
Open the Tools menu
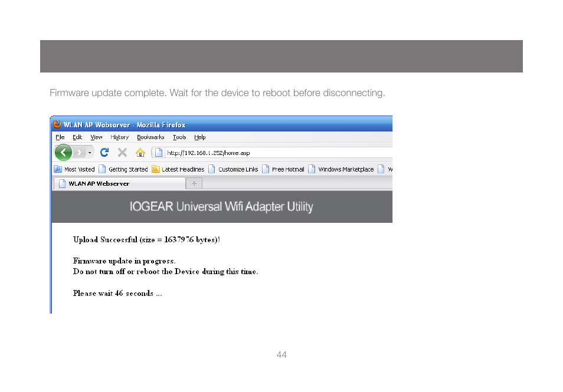179,137
